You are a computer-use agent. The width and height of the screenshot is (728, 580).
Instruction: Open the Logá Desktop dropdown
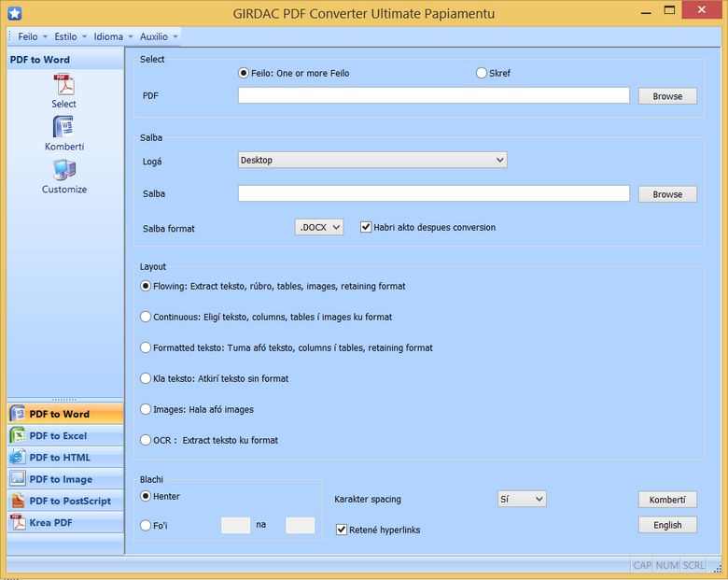tap(372, 160)
